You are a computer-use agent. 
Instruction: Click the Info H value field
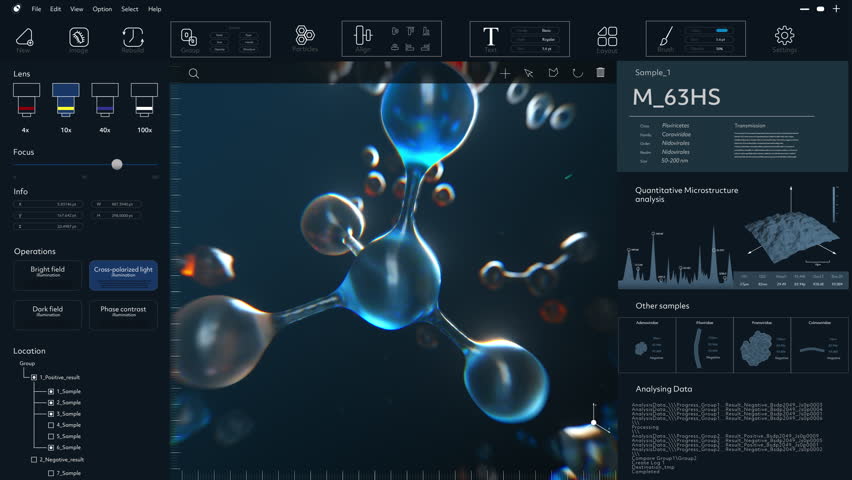pos(116,215)
